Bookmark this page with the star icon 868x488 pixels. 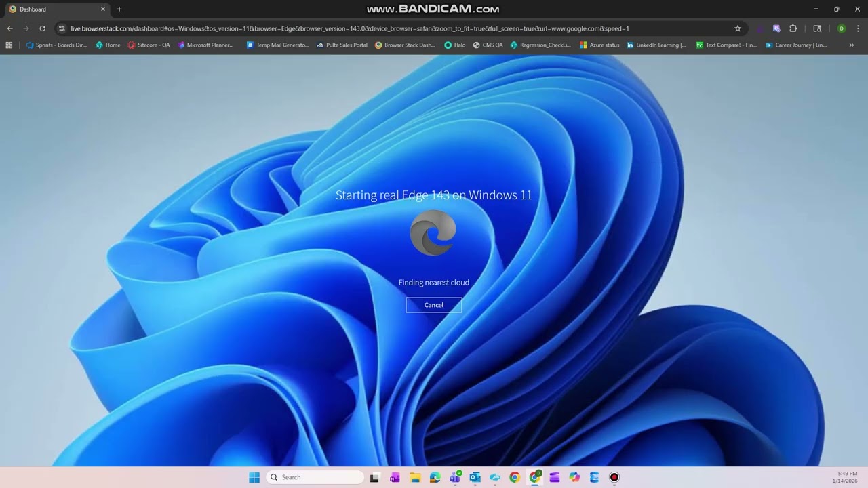click(738, 28)
